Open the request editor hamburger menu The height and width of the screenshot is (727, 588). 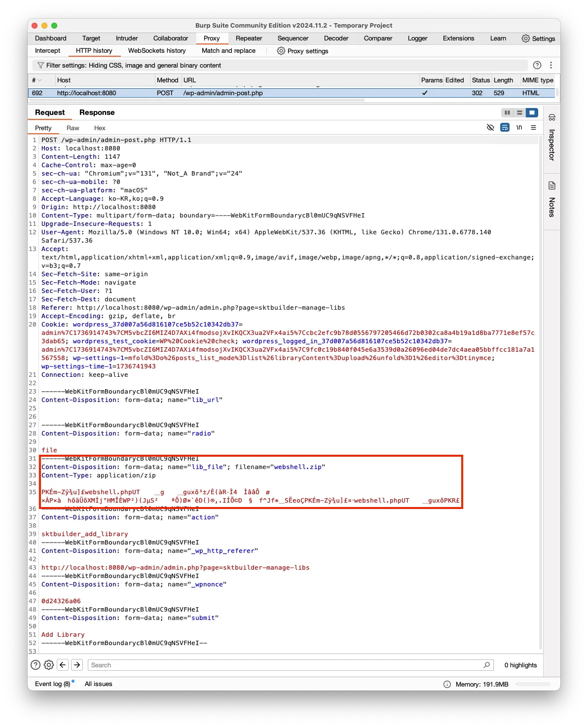pos(533,127)
